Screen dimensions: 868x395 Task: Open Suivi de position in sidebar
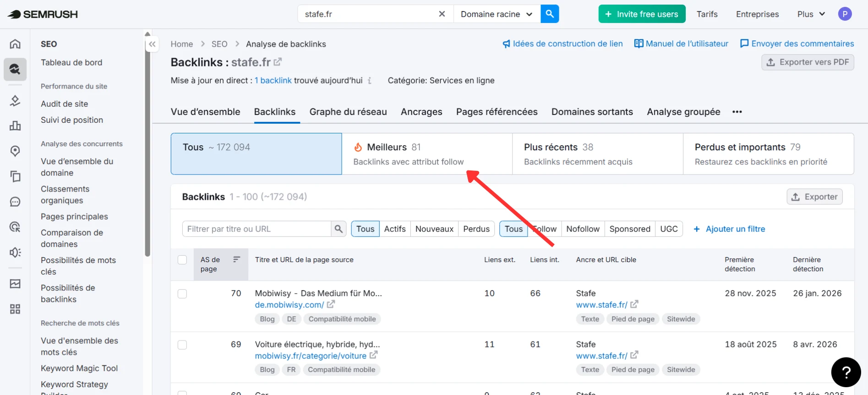[x=72, y=120]
